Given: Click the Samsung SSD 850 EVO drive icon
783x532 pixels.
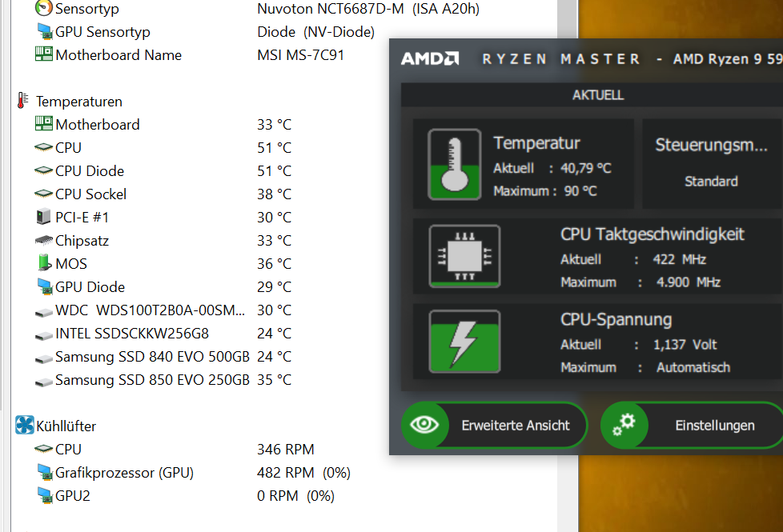Looking at the screenshot, I should (x=44, y=382).
